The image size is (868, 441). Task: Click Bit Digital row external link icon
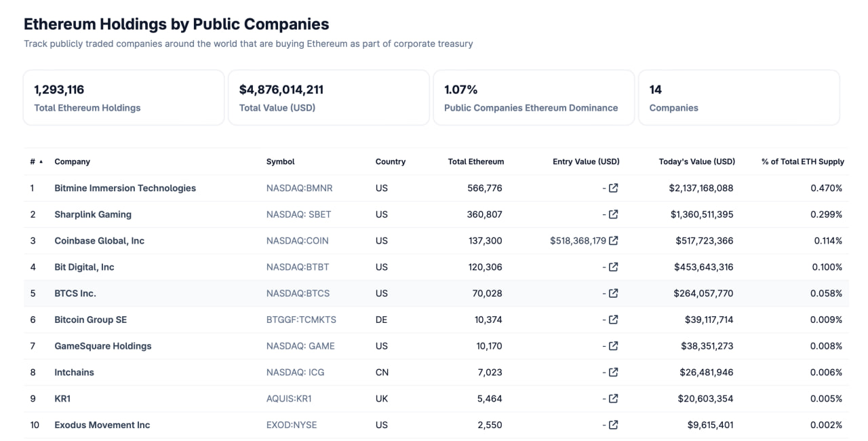click(613, 267)
